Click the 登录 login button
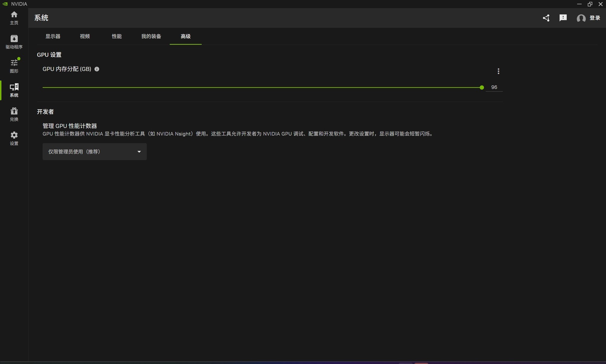606x364 pixels. coord(595,18)
